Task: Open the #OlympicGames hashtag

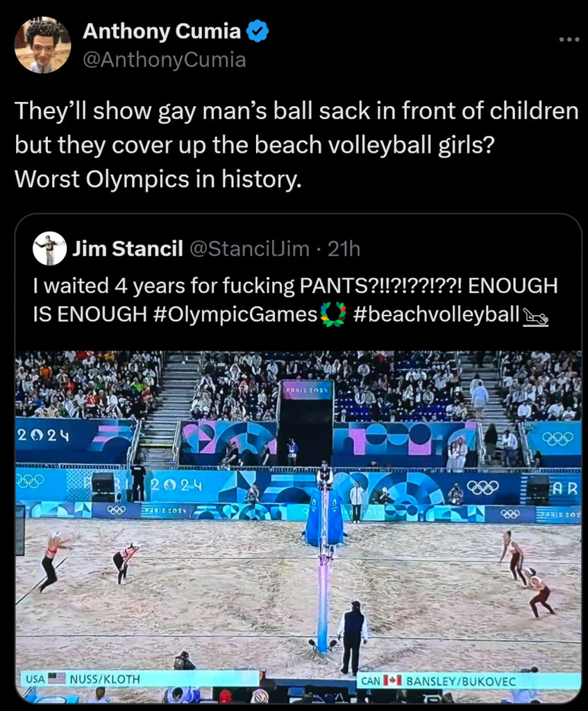Action: (235, 314)
